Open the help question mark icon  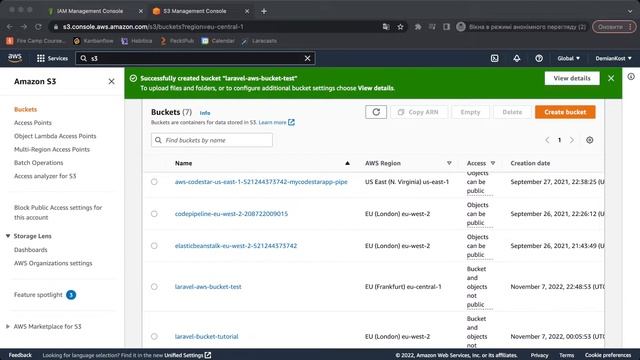(539, 58)
